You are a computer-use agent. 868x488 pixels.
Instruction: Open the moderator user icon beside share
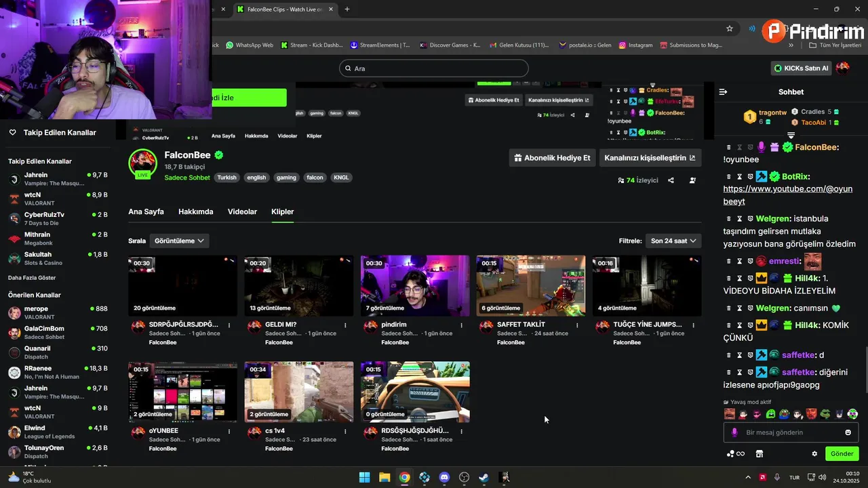tap(692, 180)
